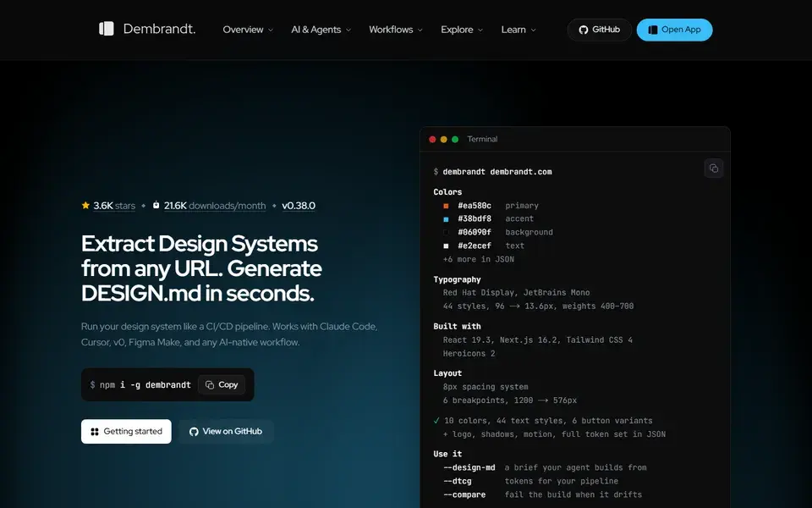The image size is (812, 508).
Task: Click the Extract Design Systems headline
Action: click(x=202, y=268)
